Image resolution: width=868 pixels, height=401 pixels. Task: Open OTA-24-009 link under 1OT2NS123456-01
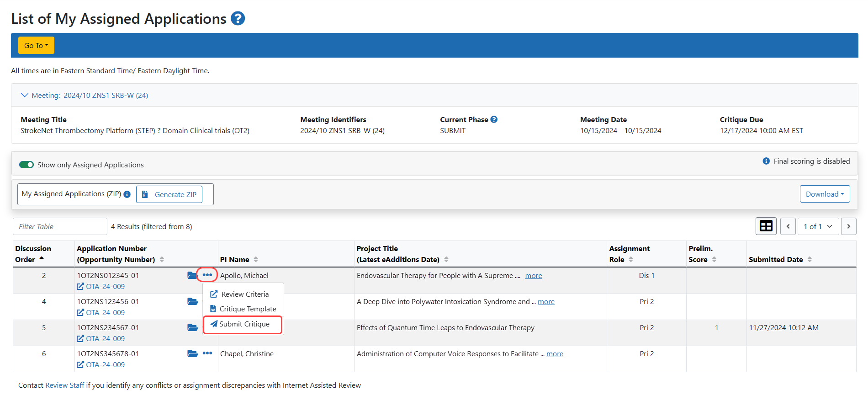click(x=101, y=313)
